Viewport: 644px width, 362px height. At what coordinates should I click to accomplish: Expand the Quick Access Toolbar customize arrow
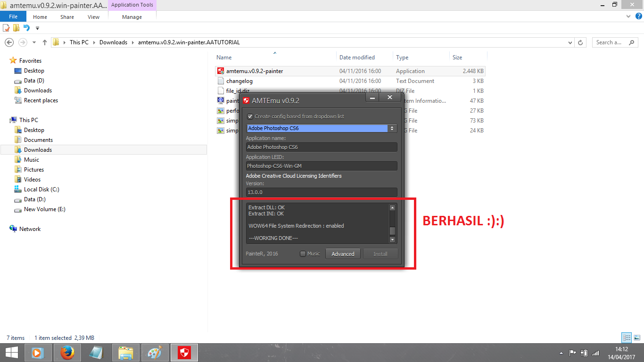pyautogui.click(x=37, y=28)
